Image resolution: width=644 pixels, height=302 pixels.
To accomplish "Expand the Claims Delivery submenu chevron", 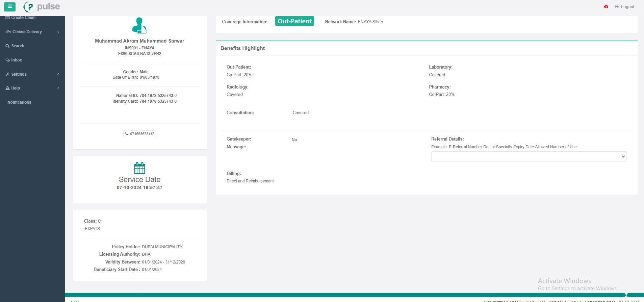I will pos(58,32).
